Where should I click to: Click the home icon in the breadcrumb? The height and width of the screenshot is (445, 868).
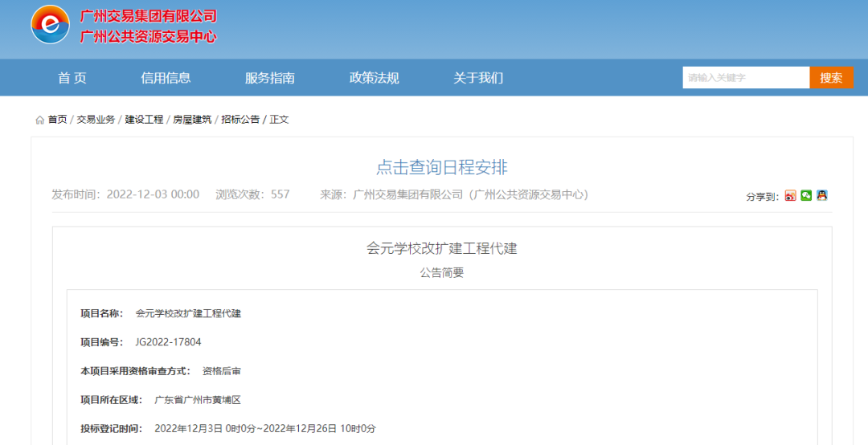tap(40, 120)
